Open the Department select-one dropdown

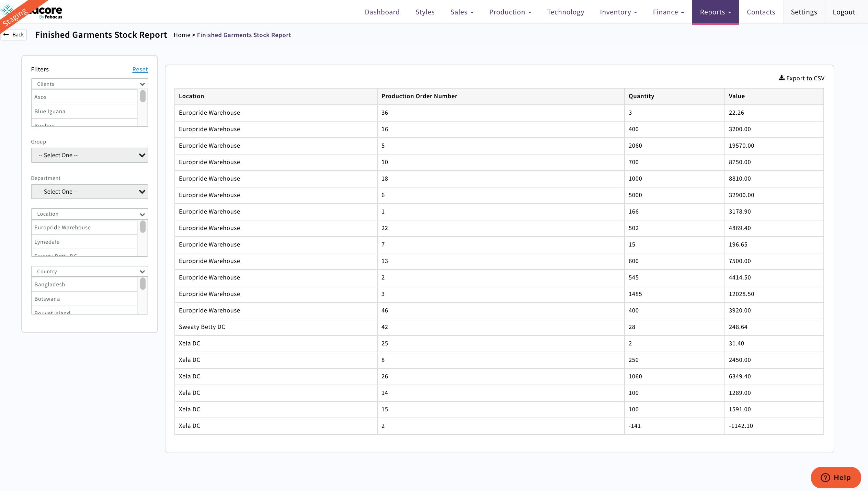89,191
